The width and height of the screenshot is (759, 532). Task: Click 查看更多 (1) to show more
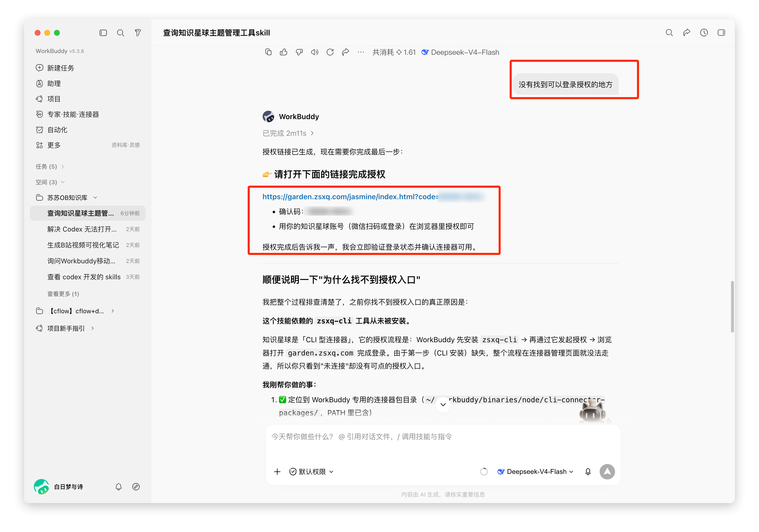tap(63, 293)
